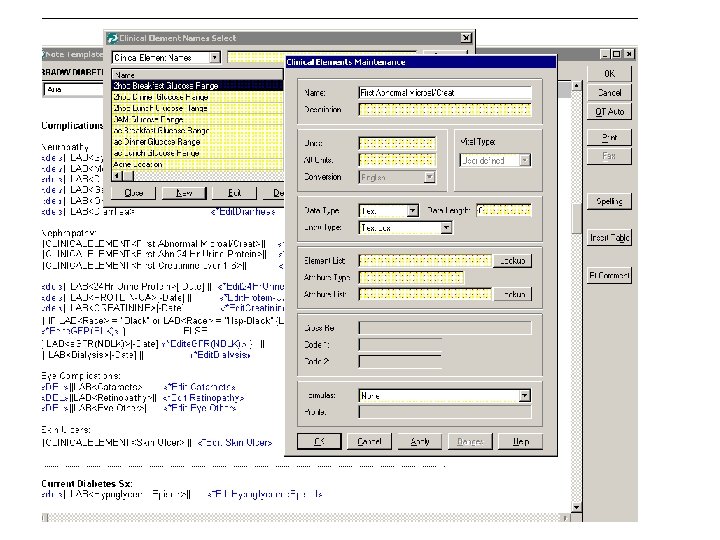
Task: Click left arrow of the names list scrollbar
Action: coord(118,176)
